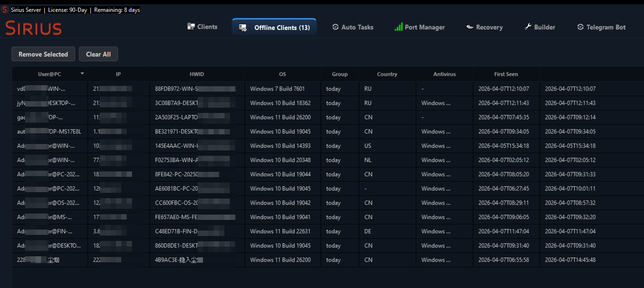Select HWID starting with 8FE842-PC
The width and height of the screenshot is (644, 288).
[x=197, y=174]
